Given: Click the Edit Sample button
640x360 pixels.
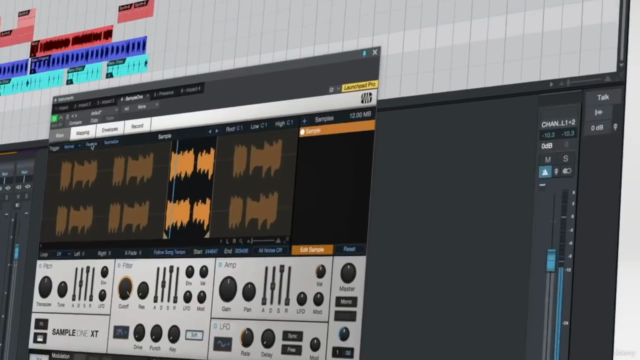Looking at the screenshot, I should click(312, 250).
